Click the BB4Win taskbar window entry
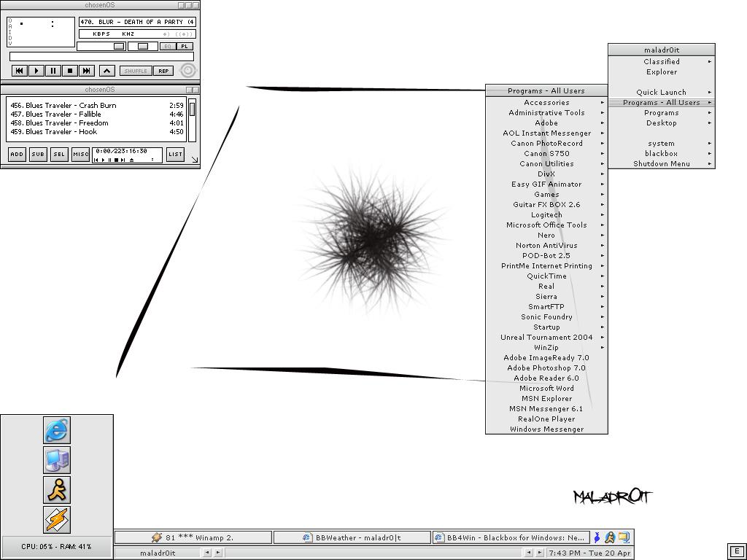Viewport: 747px width, 560px height. [511, 537]
